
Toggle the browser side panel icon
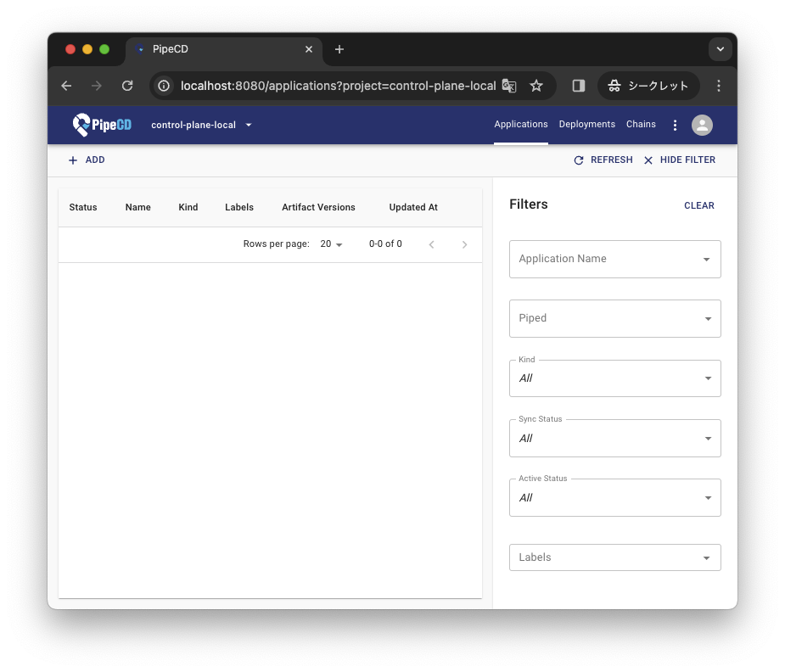[579, 86]
